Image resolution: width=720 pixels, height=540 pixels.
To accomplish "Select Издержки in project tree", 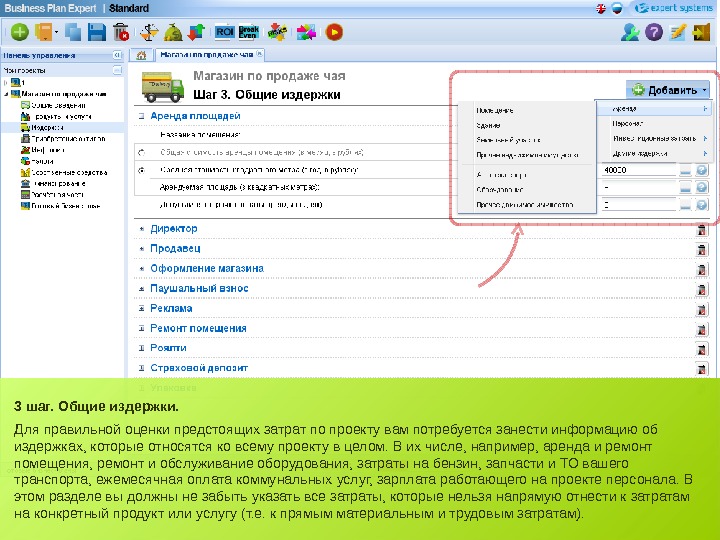I will click(x=47, y=128).
